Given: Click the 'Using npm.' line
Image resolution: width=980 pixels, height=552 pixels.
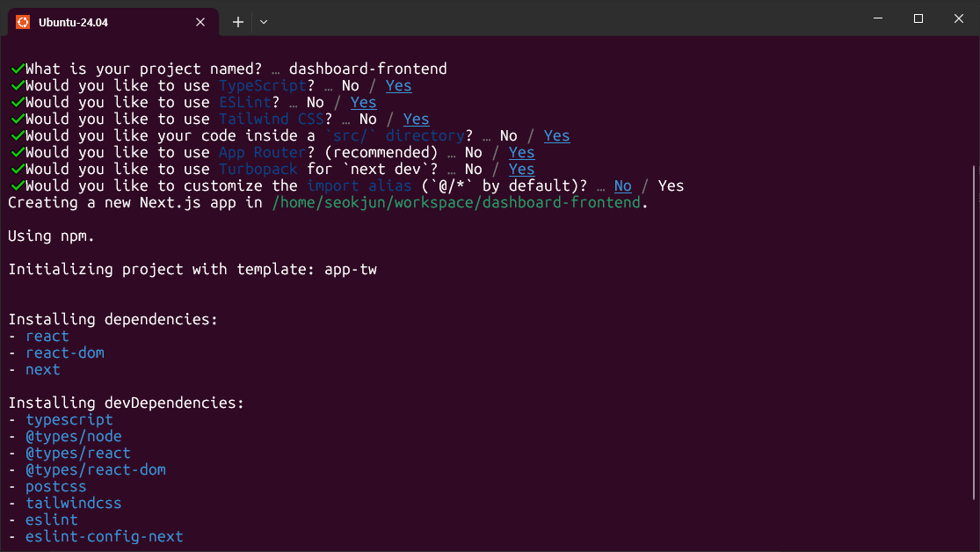Looking at the screenshot, I should (x=51, y=236).
